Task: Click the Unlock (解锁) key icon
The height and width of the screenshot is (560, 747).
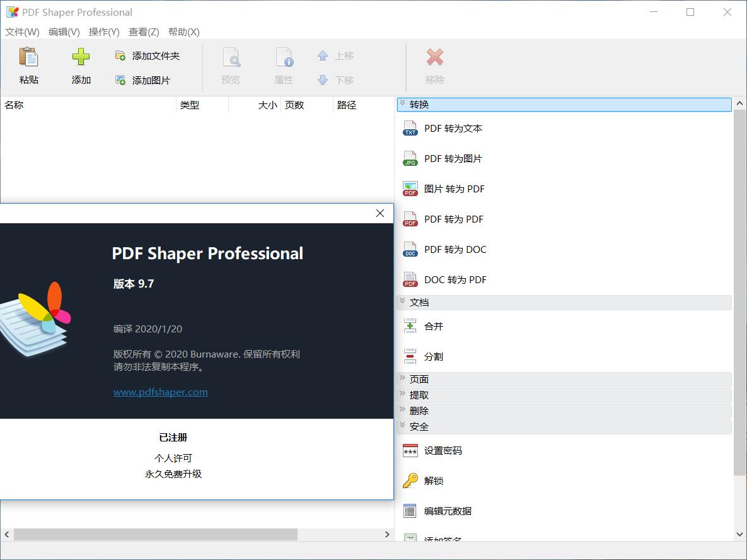Action: [410, 481]
